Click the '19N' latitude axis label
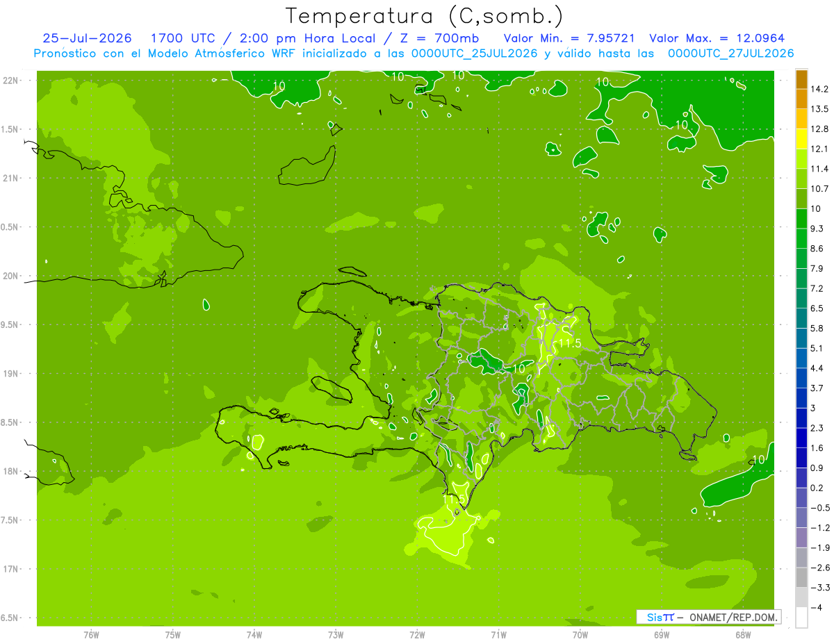Image resolution: width=834 pixels, height=644 pixels. coord(11,374)
